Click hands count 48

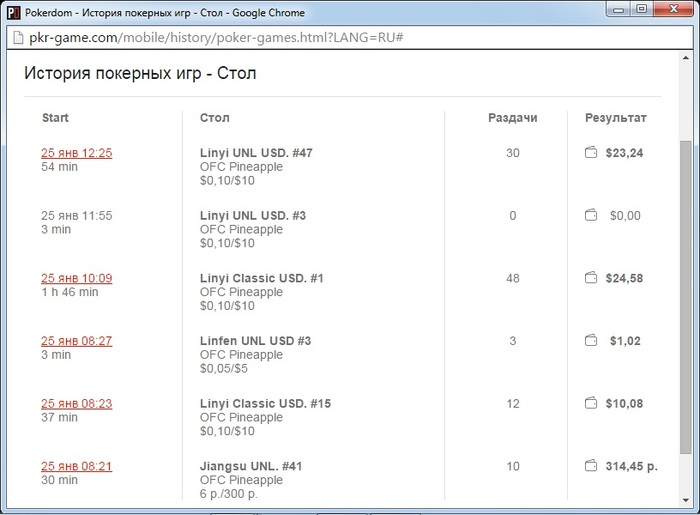pos(512,278)
